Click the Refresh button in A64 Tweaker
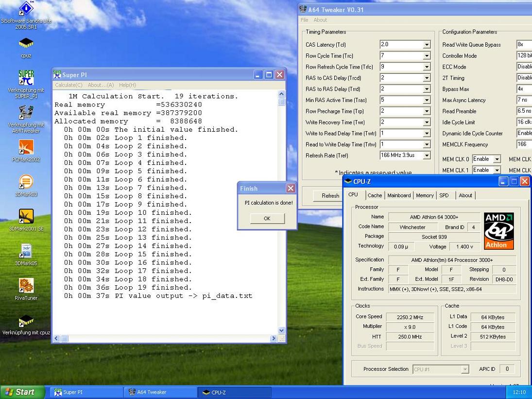The height and width of the screenshot is (399, 532). 330,196
